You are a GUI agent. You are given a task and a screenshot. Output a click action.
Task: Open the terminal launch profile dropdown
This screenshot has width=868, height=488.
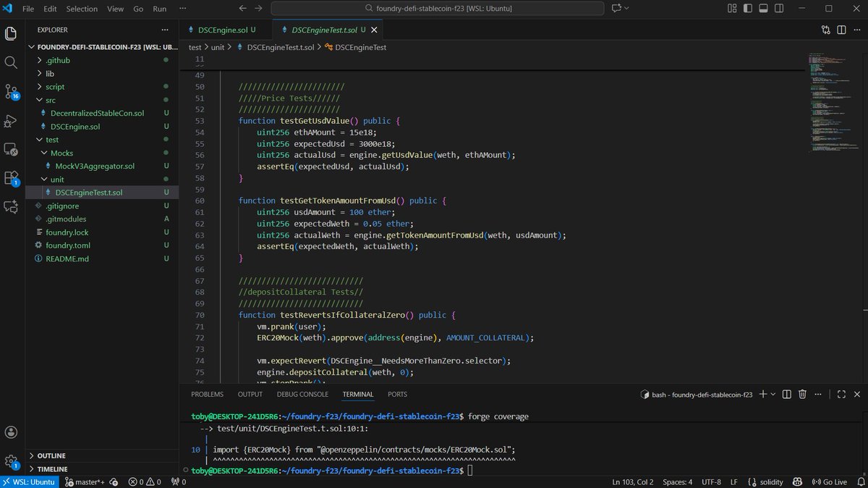click(773, 394)
